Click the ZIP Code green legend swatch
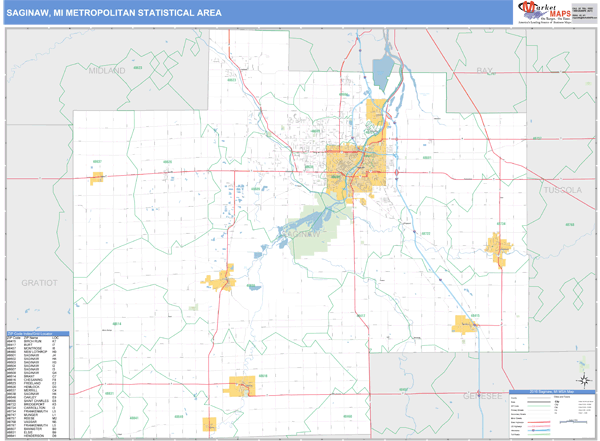The height and width of the screenshot is (441, 600). point(539,406)
